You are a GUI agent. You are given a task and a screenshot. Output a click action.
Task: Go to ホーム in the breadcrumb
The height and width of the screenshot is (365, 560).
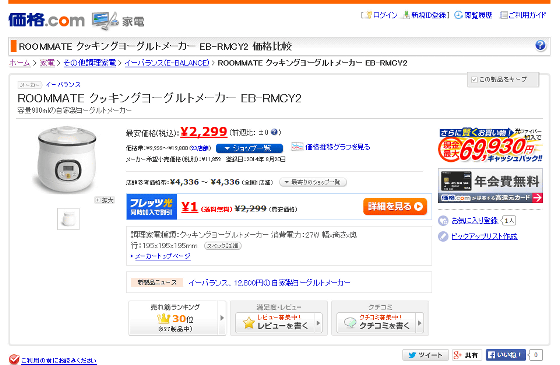19,63
